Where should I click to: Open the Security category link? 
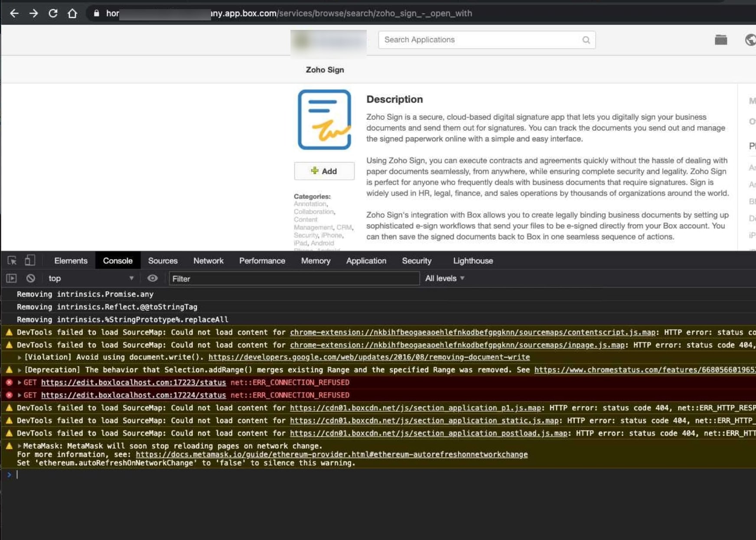click(306, 235)
